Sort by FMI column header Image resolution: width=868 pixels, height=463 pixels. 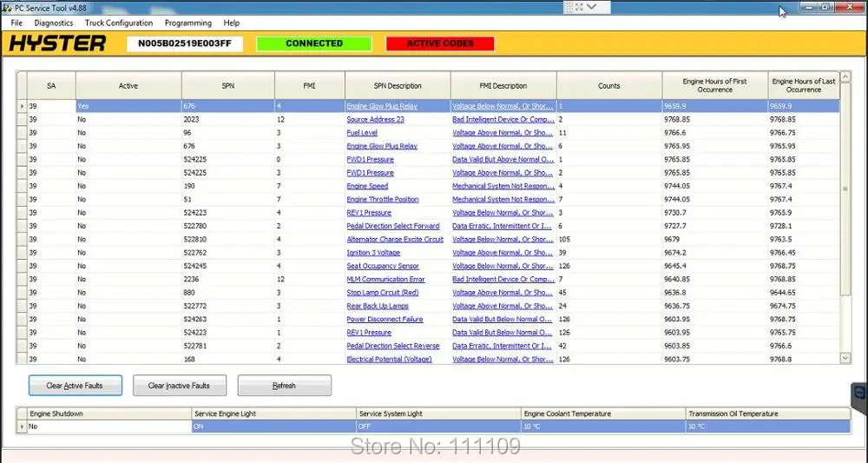310,86
